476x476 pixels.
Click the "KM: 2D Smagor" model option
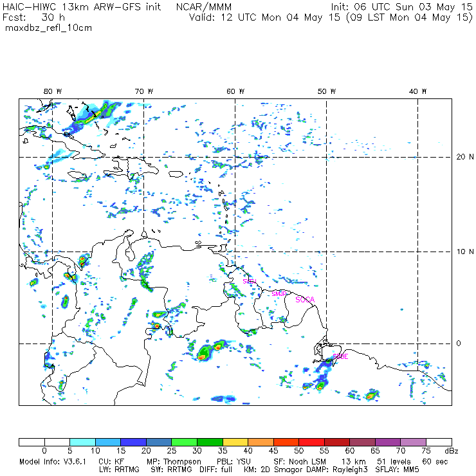(272, 470)
